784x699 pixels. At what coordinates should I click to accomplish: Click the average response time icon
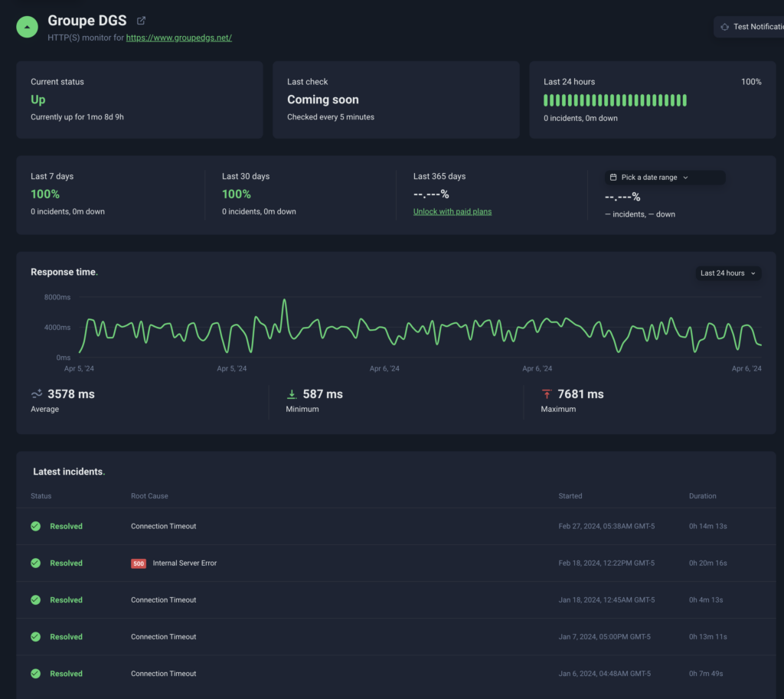pos(37,394)
